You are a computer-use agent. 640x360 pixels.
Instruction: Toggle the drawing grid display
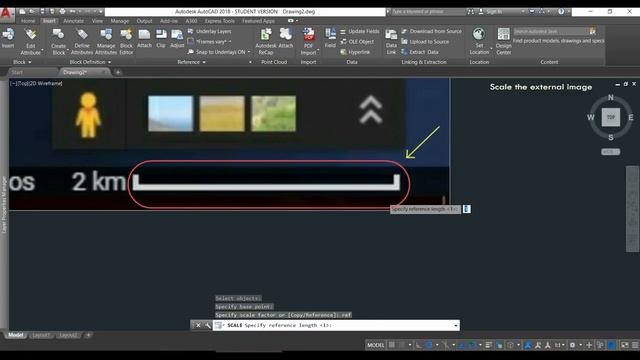point(391,345)
